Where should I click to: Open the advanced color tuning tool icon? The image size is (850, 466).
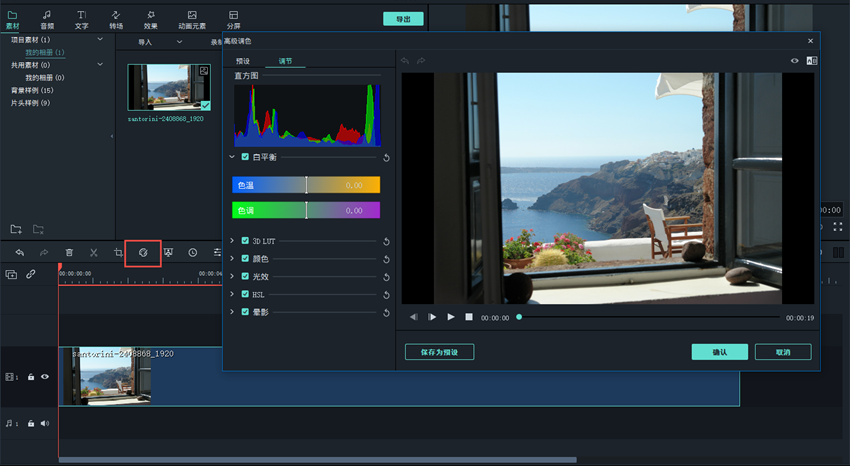tap(143, 253)
